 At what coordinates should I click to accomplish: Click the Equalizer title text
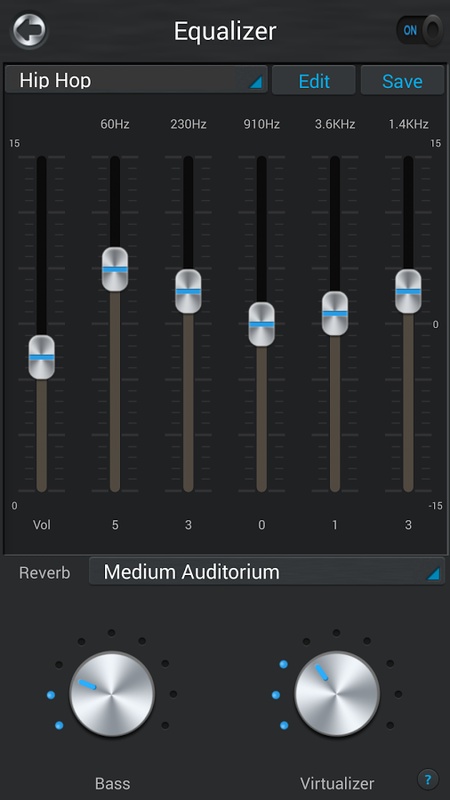(225, 32)
